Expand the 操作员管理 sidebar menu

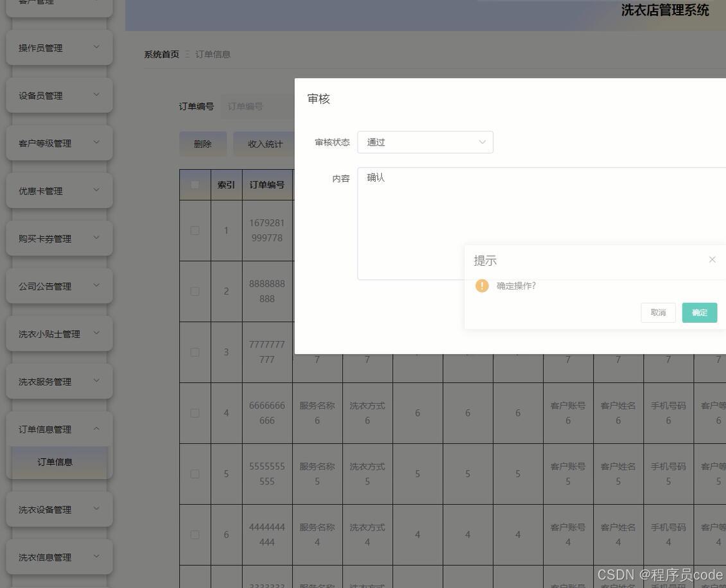point(59,48)
